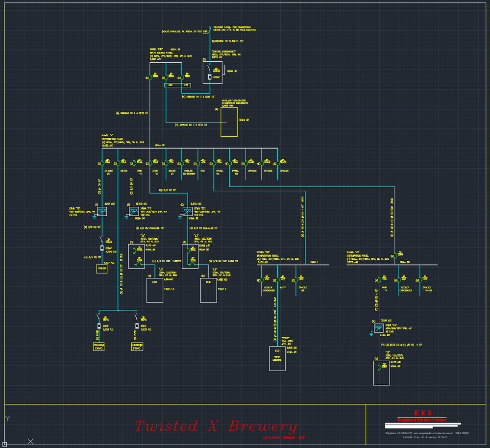The image size is (490, 448).
Task: Select the middle breaker on Panel SP
Action: point(166,77)
